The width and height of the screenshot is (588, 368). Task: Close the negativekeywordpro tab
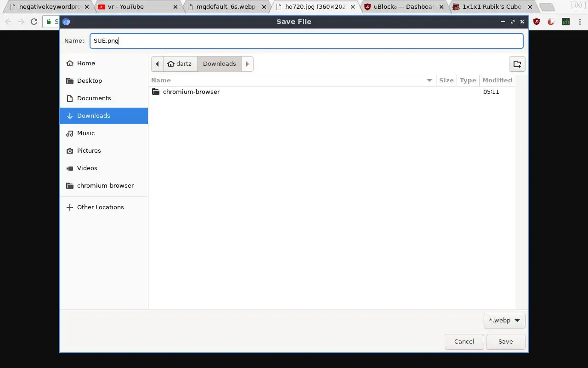86,7
